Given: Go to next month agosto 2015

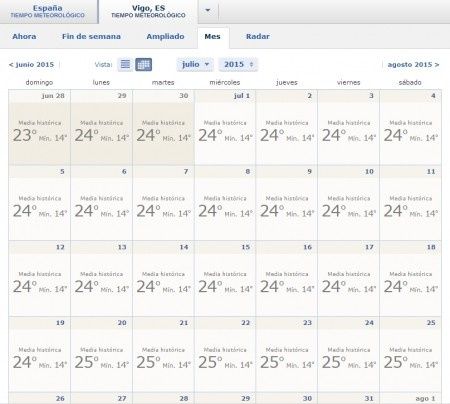Looking at the screenshot, I should pyautogui.click(x=413, y=65).
